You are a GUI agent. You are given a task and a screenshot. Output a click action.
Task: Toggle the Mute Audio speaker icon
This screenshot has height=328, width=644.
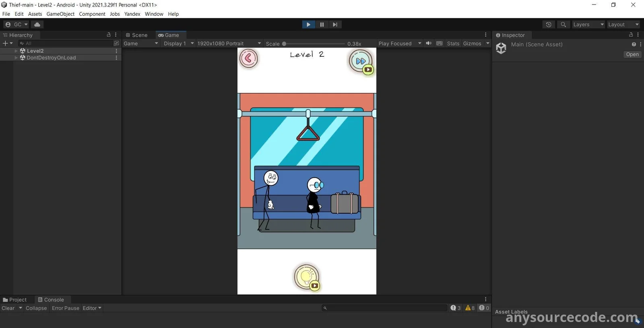point(429,44)
